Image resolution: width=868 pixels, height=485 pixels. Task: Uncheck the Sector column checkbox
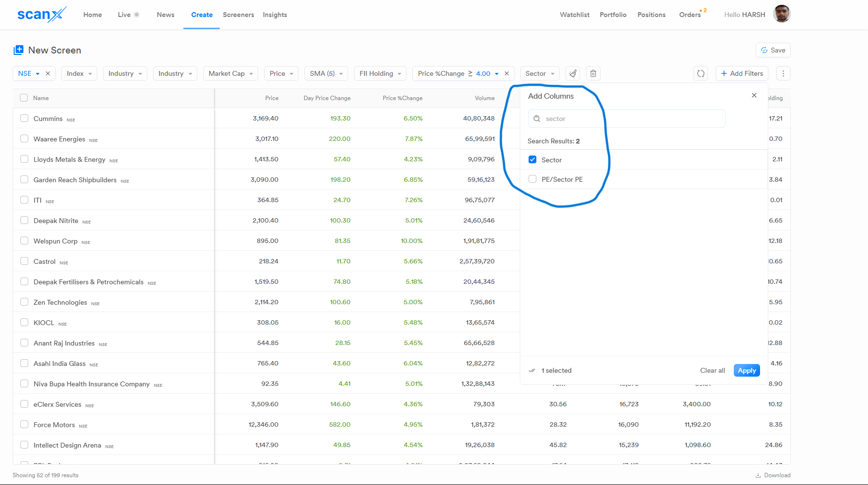click(532, 159)
